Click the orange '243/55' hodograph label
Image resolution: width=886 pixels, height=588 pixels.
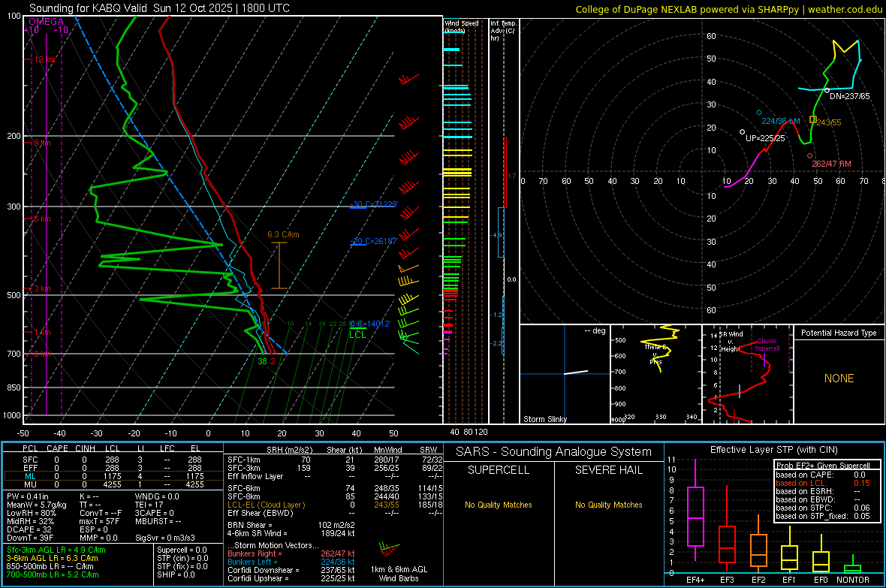[x=829, y=122]
